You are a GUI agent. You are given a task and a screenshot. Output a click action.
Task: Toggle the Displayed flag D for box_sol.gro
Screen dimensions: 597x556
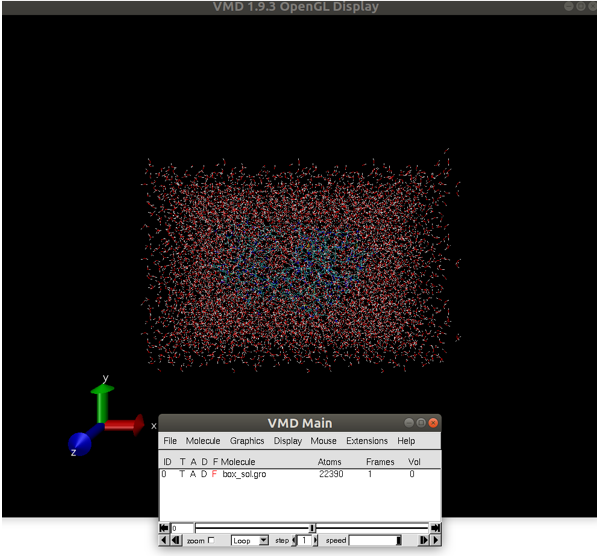204,474
